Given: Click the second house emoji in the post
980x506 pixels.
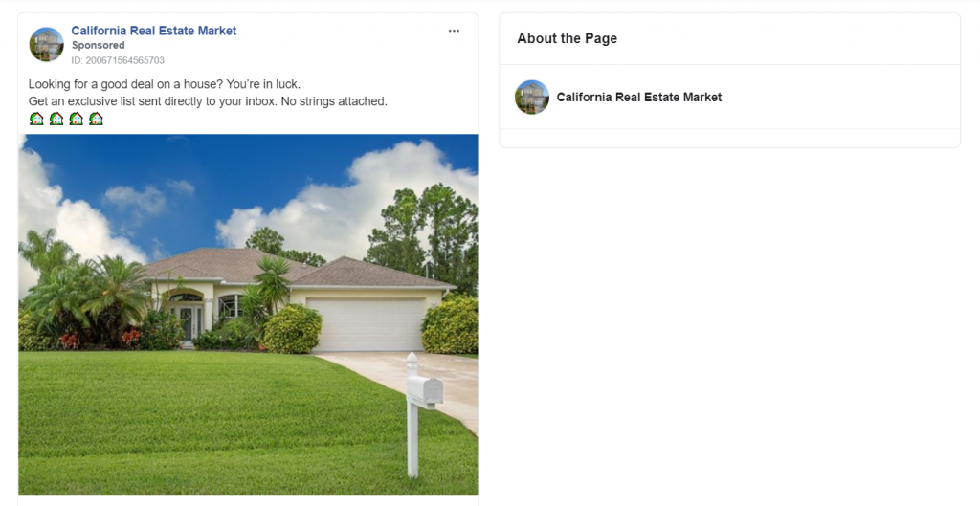Looking at the screenshot, I should point(56,119).
